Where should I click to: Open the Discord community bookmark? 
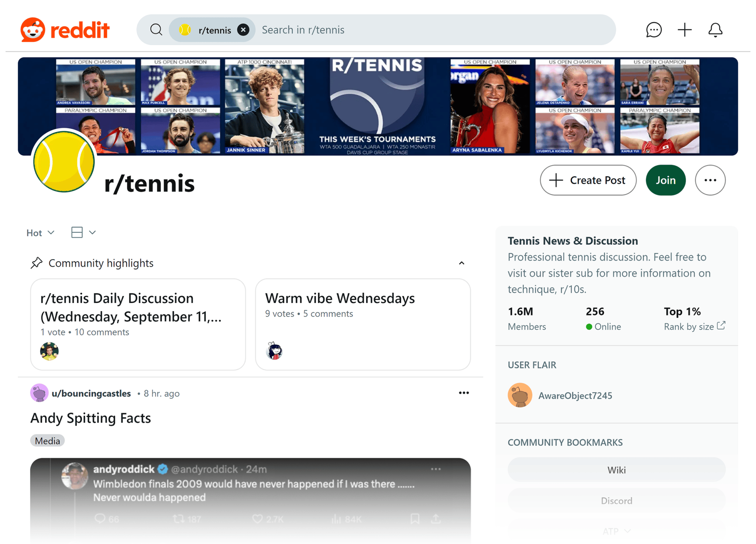616,500
